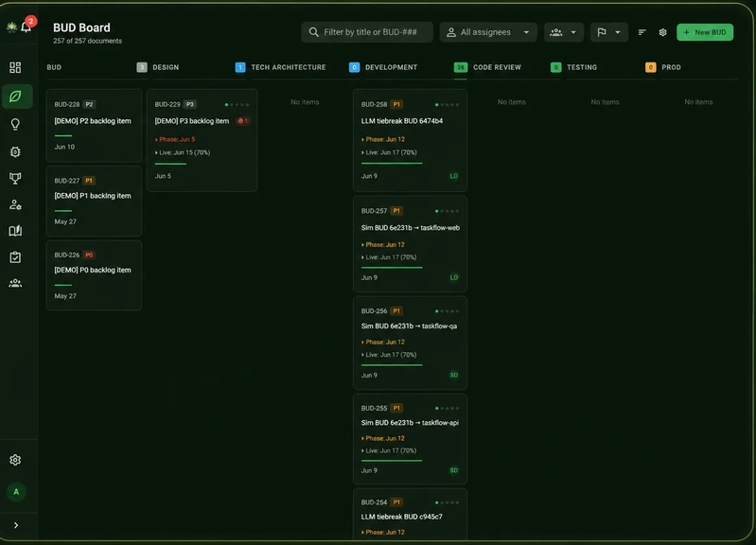Click the P3 priority tag on BUD-229
Image resolution: width=756 pixels, height=545 pixels.
[190, 105]
